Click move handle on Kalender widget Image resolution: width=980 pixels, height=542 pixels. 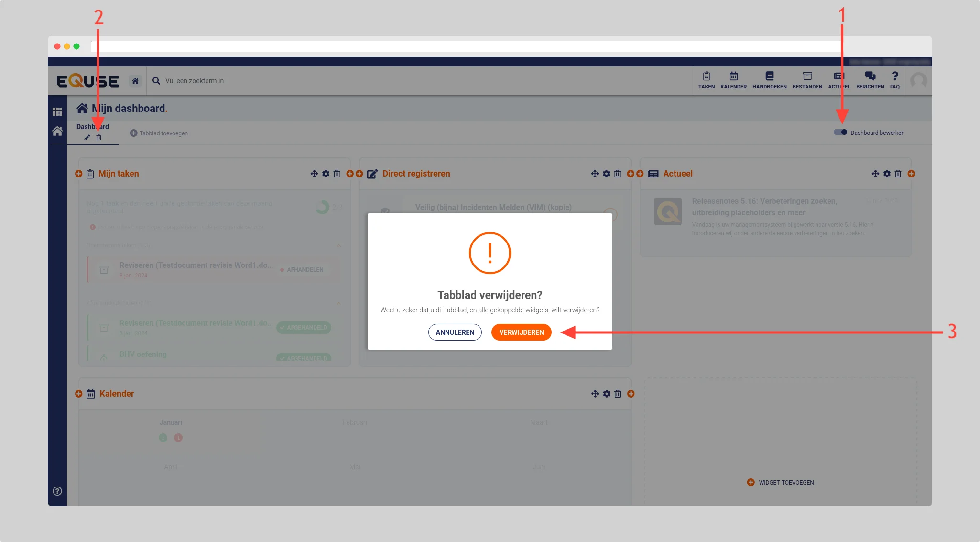click(595, 394)
